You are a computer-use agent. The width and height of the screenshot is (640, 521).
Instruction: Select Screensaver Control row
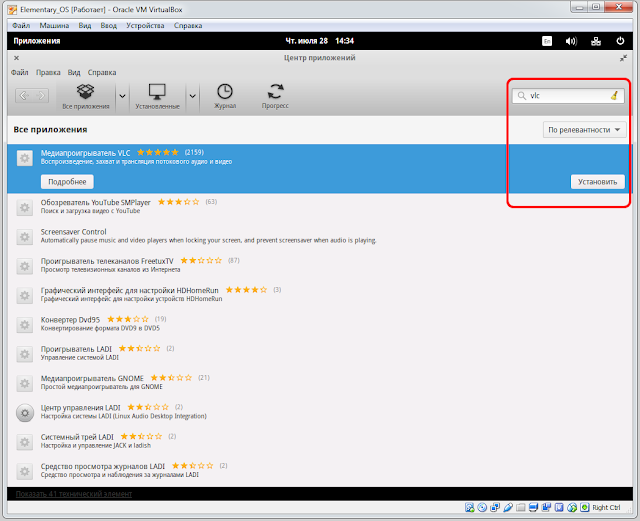point(320,236)
